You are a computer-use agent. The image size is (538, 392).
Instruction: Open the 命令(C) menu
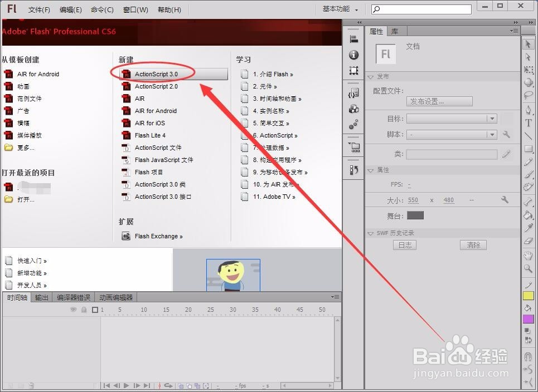coord(102,9)
